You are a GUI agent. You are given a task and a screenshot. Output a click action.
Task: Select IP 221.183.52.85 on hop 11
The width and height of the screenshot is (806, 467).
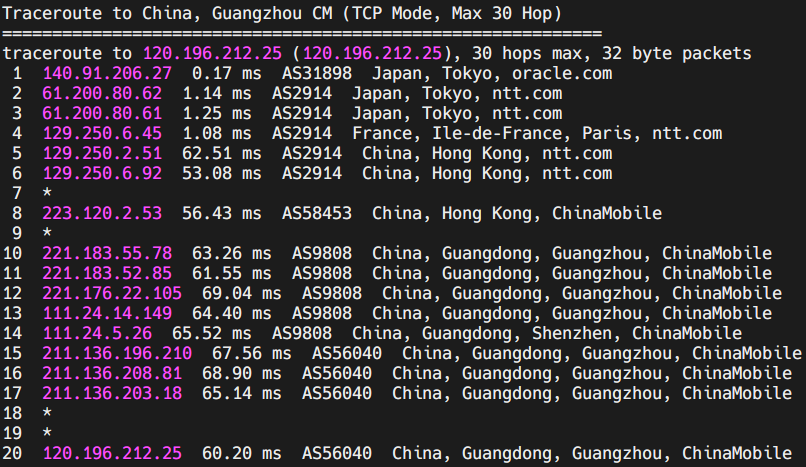tap(107, 274)
